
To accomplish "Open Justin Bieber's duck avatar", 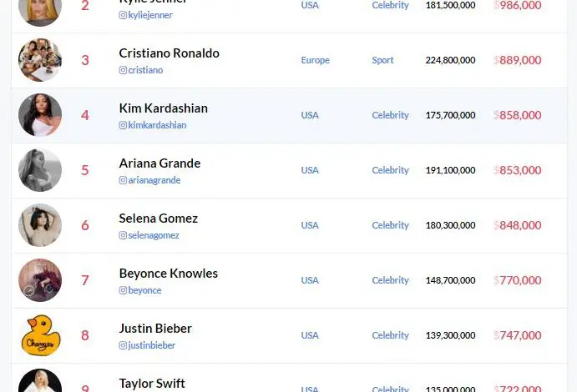I will (x=40, y=335).
